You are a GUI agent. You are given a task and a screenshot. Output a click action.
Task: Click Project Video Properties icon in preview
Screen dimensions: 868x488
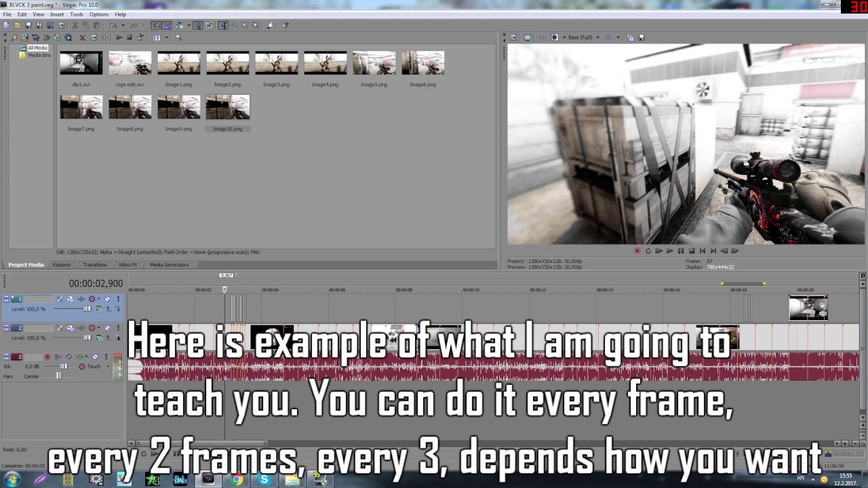513,37
